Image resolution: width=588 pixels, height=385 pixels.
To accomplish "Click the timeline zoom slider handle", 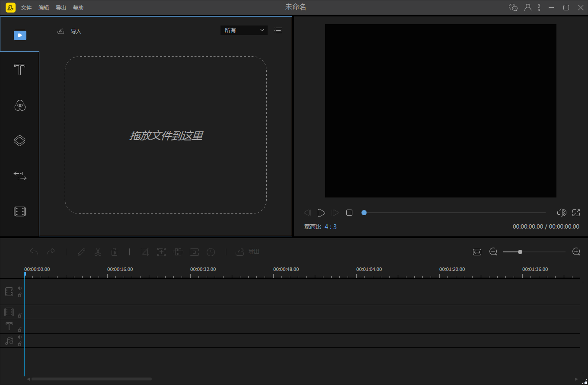I will pyautogui.click(x=520, y=252).
